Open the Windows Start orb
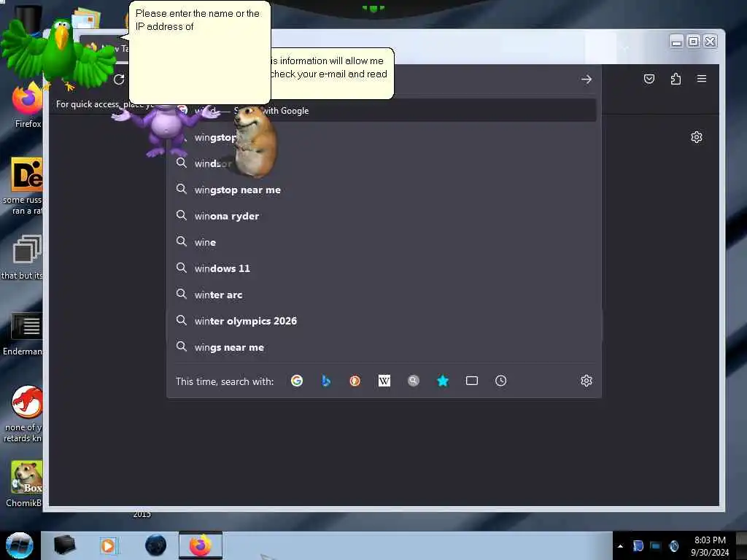747x560 pixels. coord(20,545)
